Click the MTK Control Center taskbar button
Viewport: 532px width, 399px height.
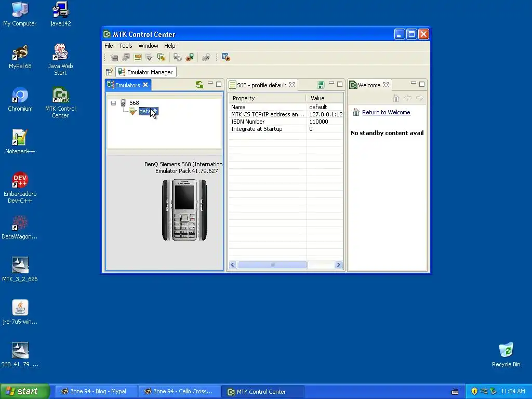click(262, 392)
